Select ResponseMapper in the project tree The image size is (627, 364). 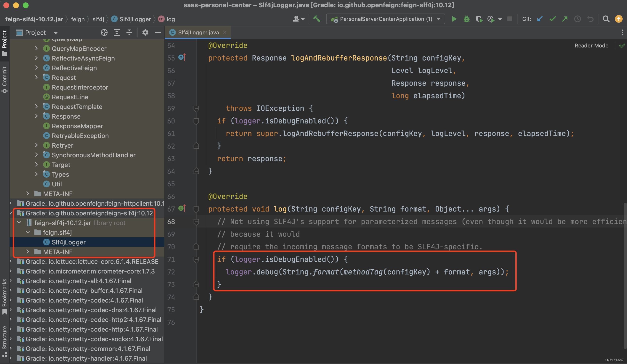coord(87,126)
